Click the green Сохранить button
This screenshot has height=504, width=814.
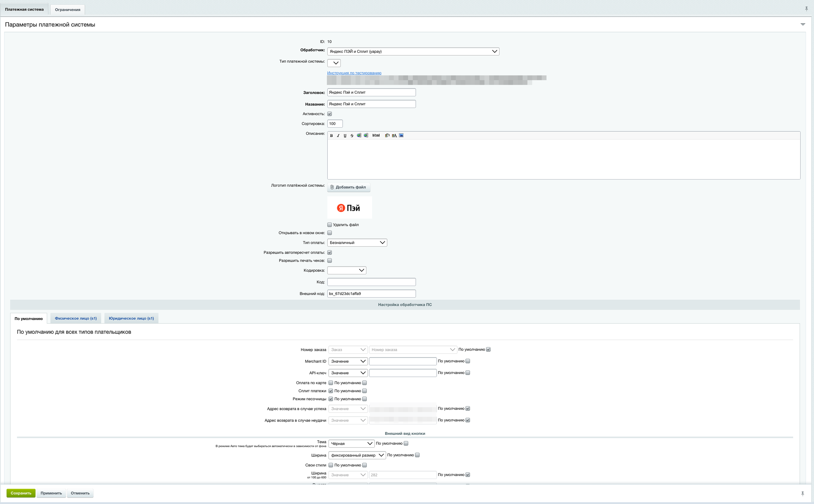tap(21, 493)
